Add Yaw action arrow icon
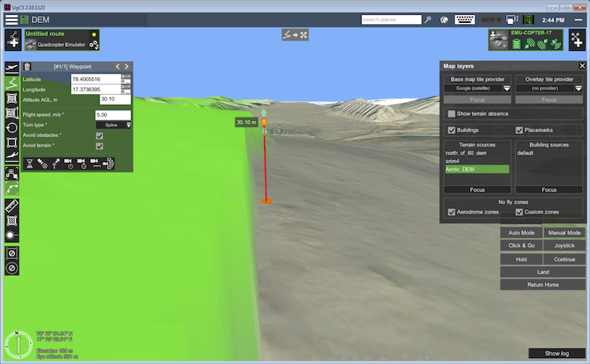The image size is (590, 364). click(x=56, y=164)
